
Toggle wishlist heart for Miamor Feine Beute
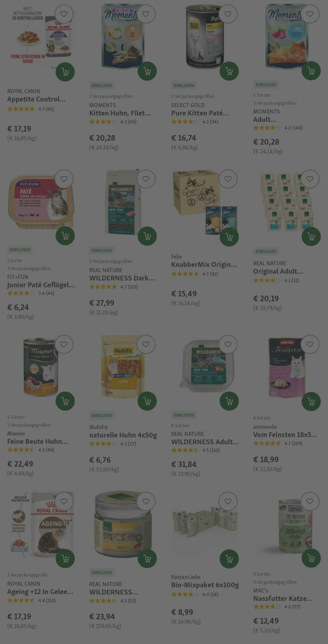[x=64, y=344]
